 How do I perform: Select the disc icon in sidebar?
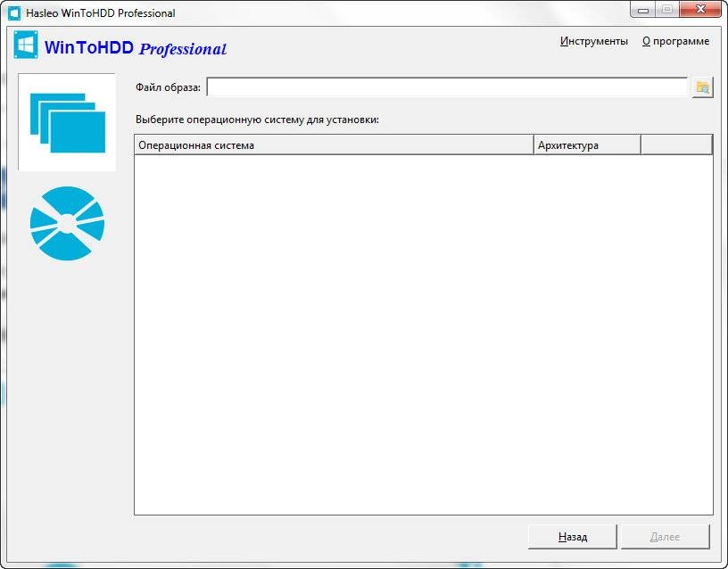tap(67, 224)
